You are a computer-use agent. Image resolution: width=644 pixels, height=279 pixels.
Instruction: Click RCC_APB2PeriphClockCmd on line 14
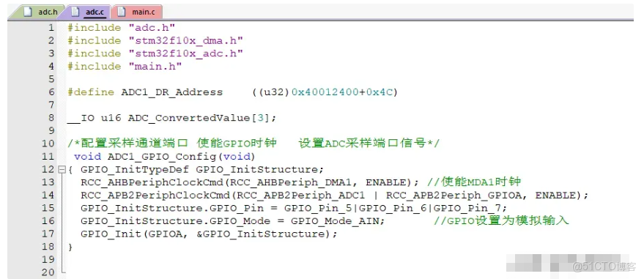pyautogui.click(x=155, y=196)
